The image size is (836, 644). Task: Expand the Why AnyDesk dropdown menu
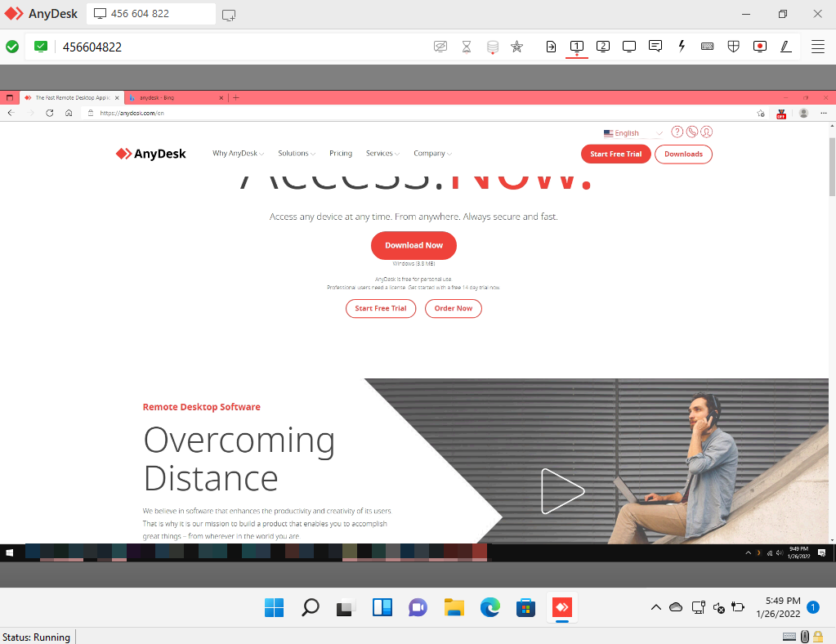click(238, 154)
